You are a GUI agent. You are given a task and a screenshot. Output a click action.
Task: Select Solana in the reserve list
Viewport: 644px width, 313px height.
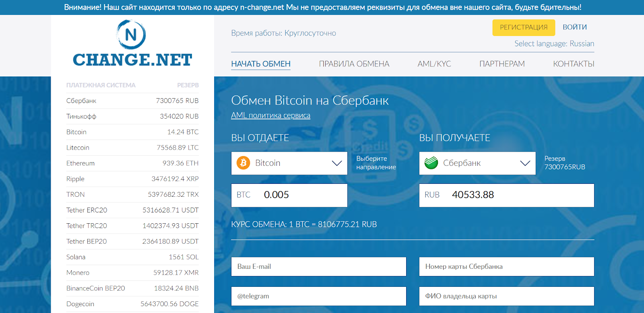coord(132,257)
